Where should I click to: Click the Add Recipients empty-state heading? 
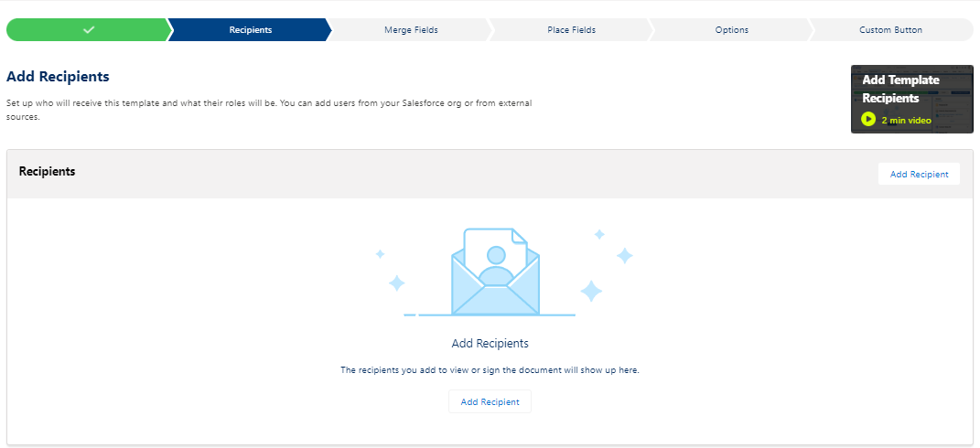click(490, 344)
